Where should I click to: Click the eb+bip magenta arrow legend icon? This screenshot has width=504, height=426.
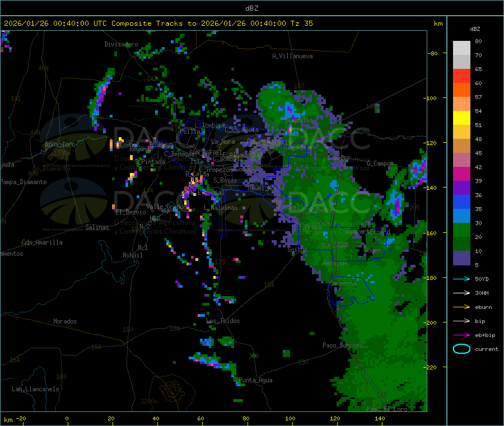(461, 335)
